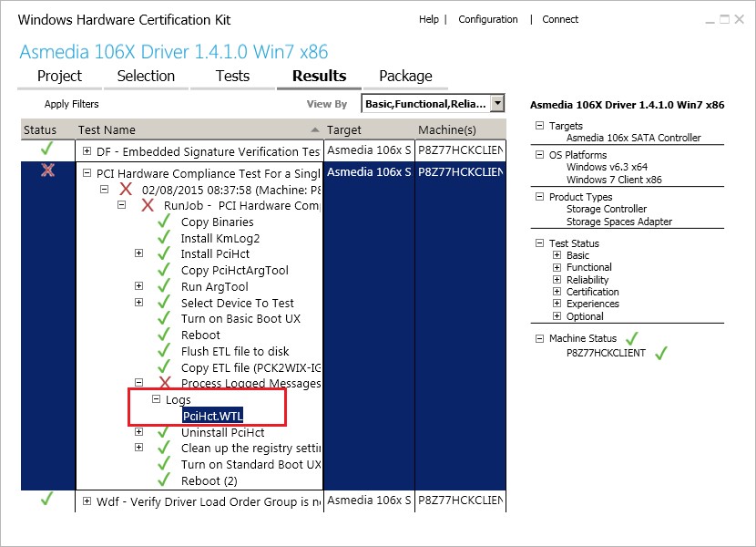This screenshot has height=547, width=756.
Task: Collapse the Logs node
Action: pyautogui.click(x=156, y=398)
